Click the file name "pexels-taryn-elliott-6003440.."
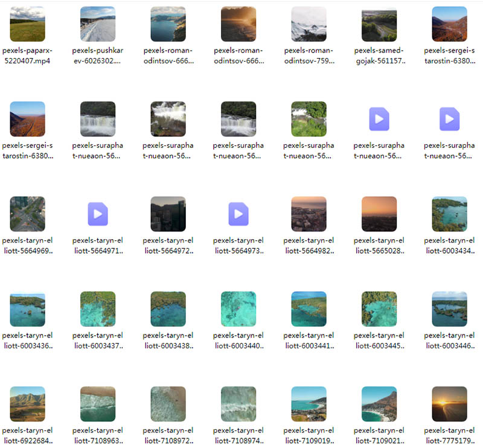The width and height of the screenshot is (483, 448). coord(238,341)
